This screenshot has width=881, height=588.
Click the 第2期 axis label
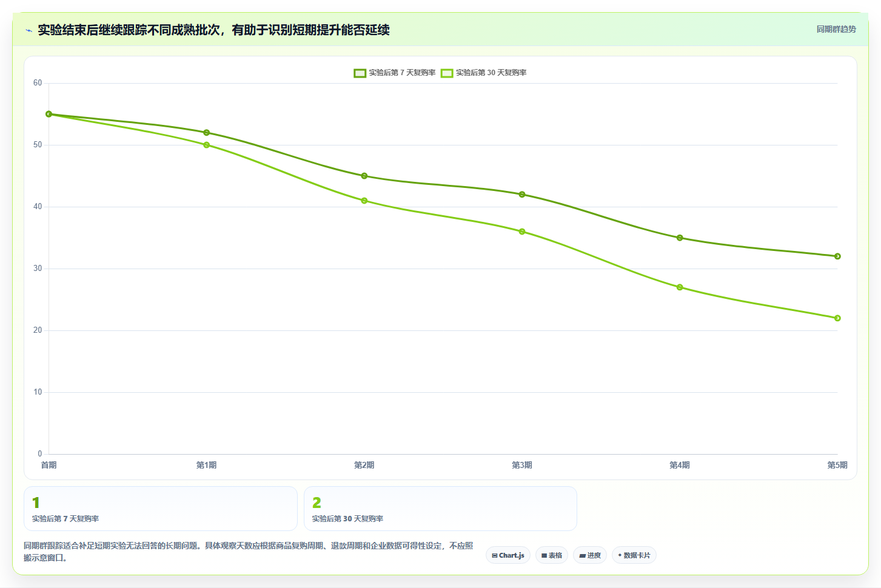pos(364,465)
